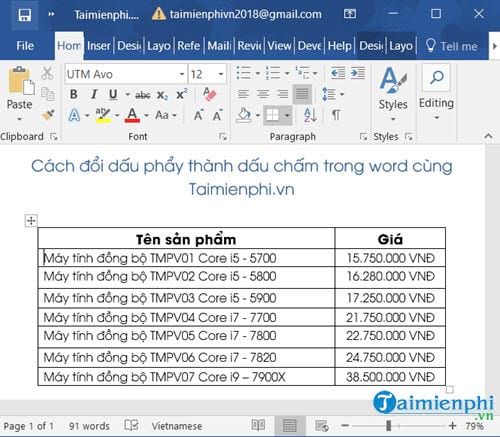
Task: Switch to the Insert tab
Action: pos(99,46)
